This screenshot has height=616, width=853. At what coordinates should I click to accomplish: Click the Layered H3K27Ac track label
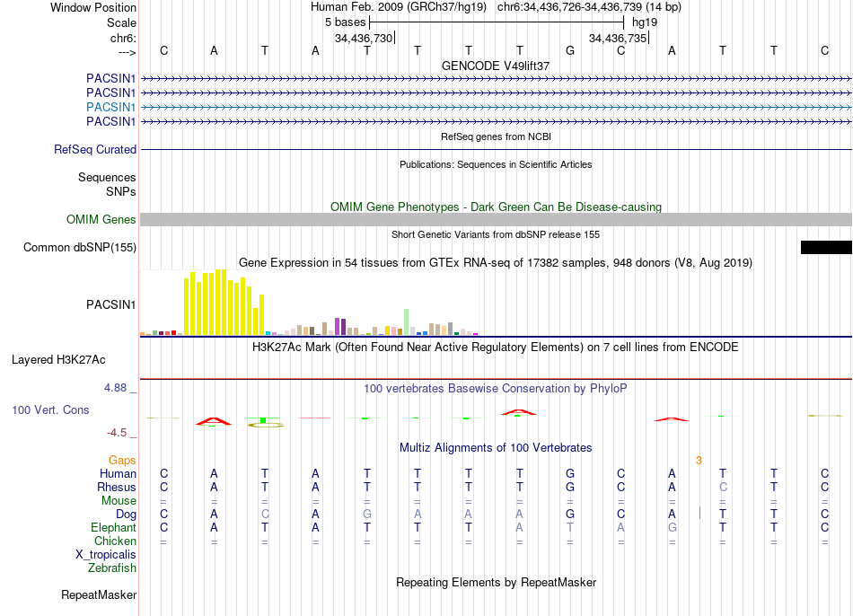[58, 360]
